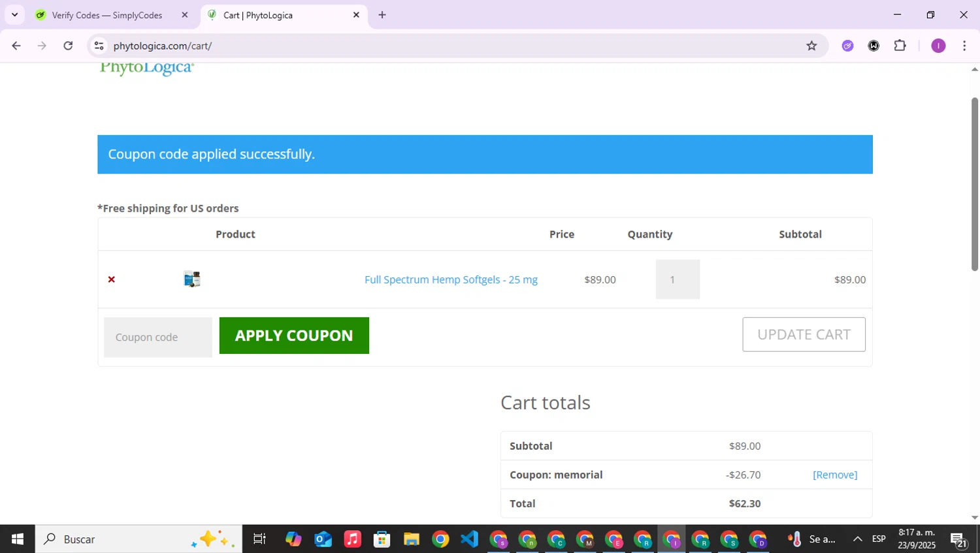
Task: Open the weather widget in system tray
Action: pos(811,539)
